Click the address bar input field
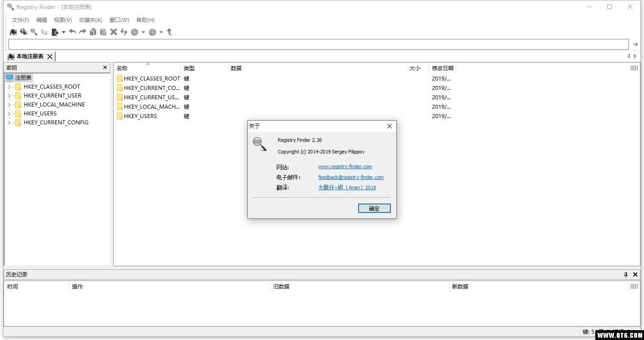The width and height of the screenshot is (644, 340). (318, 44)
